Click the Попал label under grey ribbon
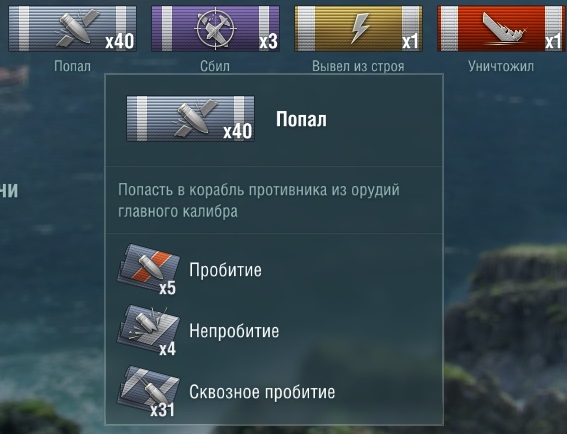The height and width of the screenshot is (434, 567). click(x=72, y=66)
